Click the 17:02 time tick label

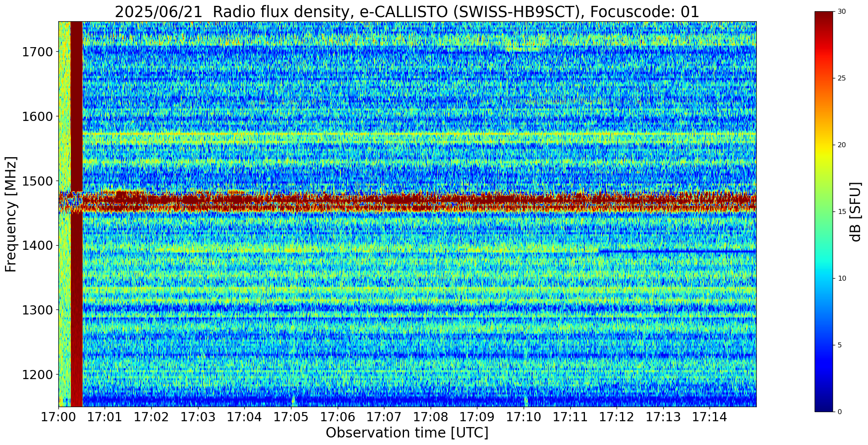coord(151,417)
